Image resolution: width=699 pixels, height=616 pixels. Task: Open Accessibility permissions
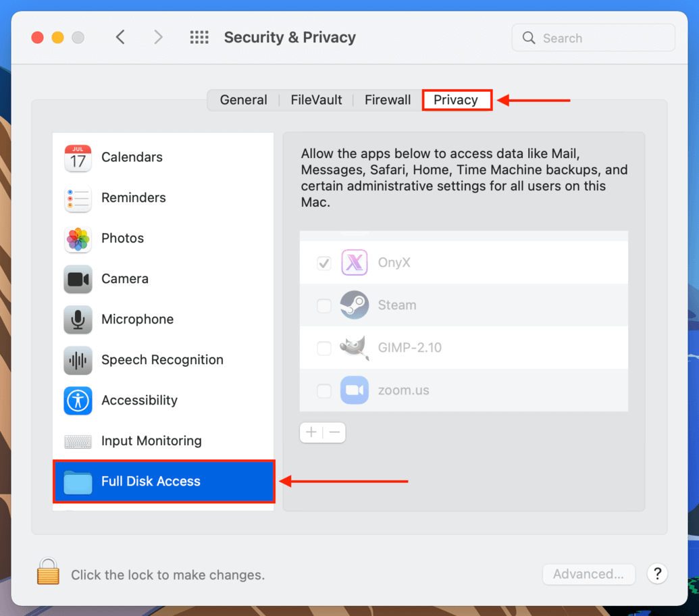point(163,401)
